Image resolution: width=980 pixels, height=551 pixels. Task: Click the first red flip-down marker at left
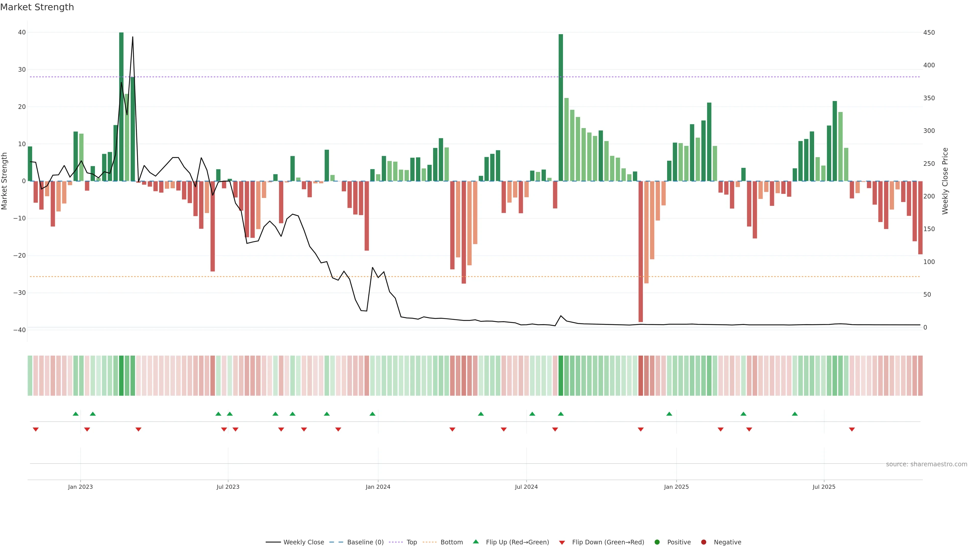pos(36,429)
